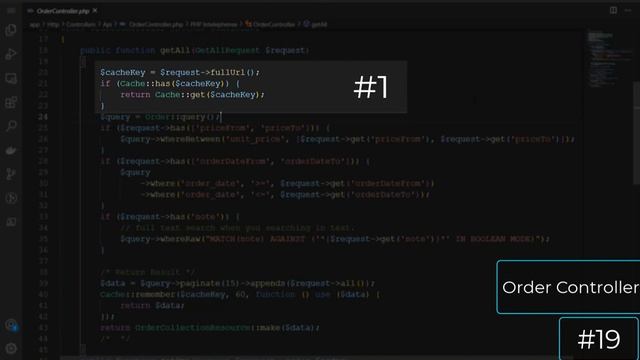Click the 'Cache::remember($cacheKey, 60' line
Viewport: 640px width, 360px height.
tap(240, 294)
